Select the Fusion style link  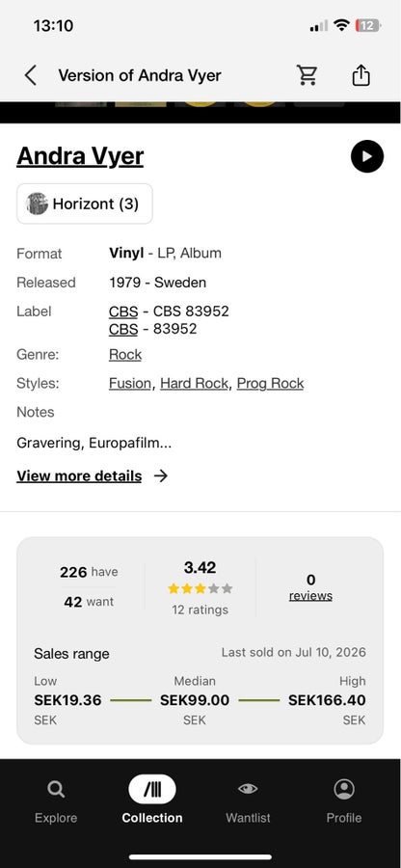pyautogui.click(x=130, y=384)
